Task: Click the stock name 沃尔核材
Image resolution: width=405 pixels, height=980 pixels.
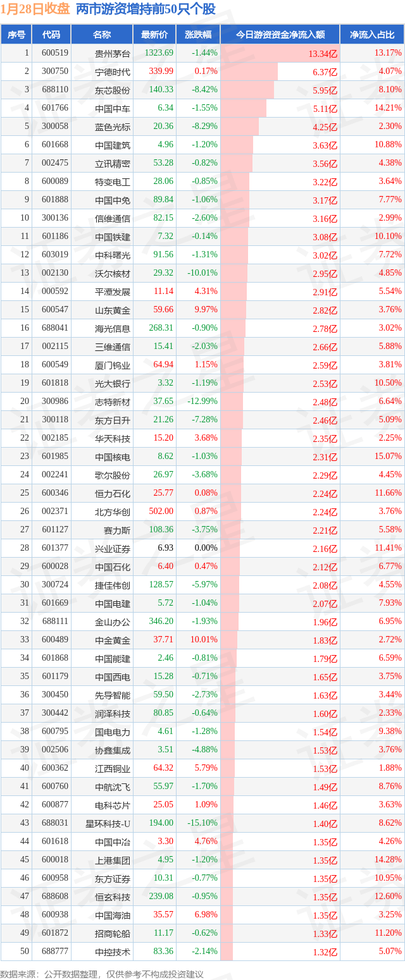Action: 113,274
